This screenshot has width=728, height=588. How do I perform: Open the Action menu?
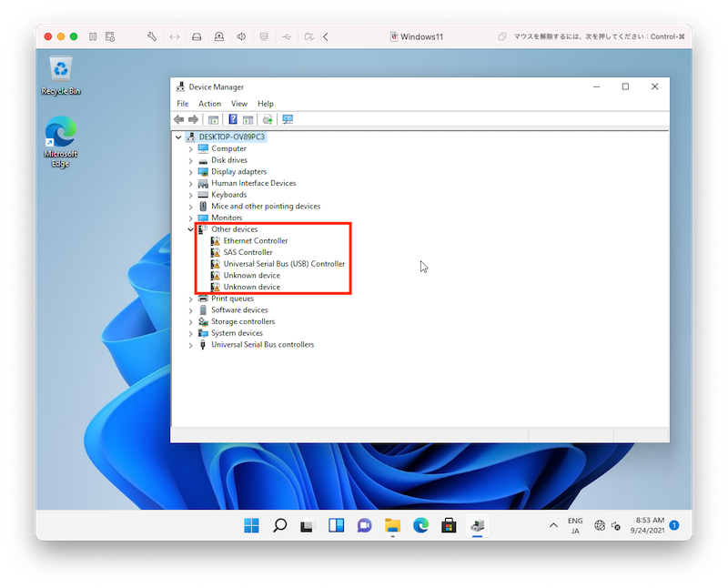pyautogui.click(x=209, y=104)
